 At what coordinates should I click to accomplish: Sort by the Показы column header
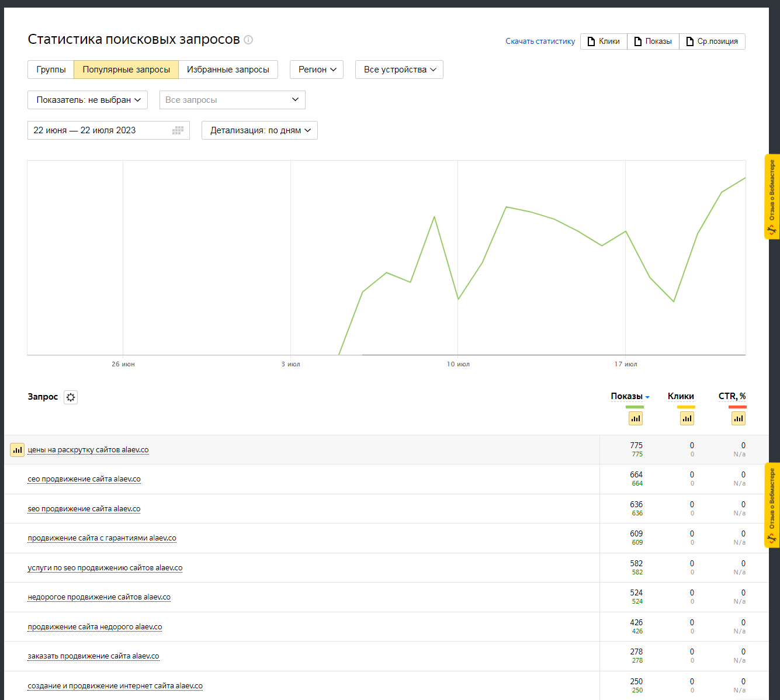(627, 396)
